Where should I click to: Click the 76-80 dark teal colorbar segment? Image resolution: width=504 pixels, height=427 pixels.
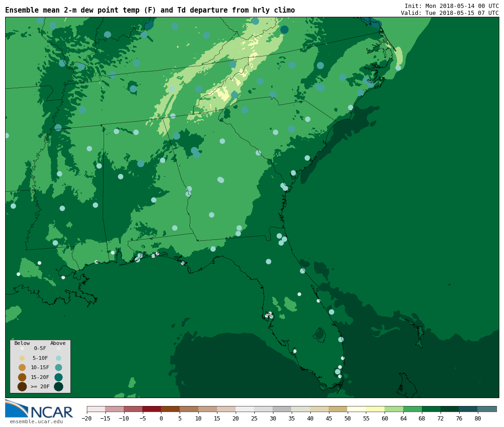click(x=469, y=409)
